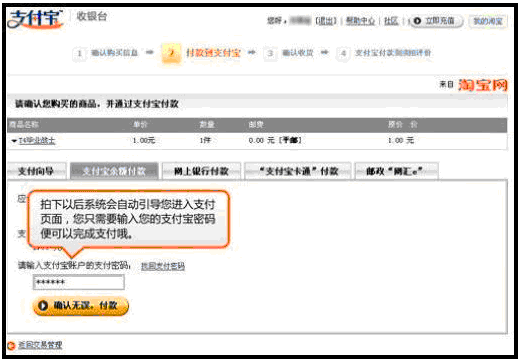Click the total price cell 1.00 元
Viewport: 520px width, 361px height.
400,140
